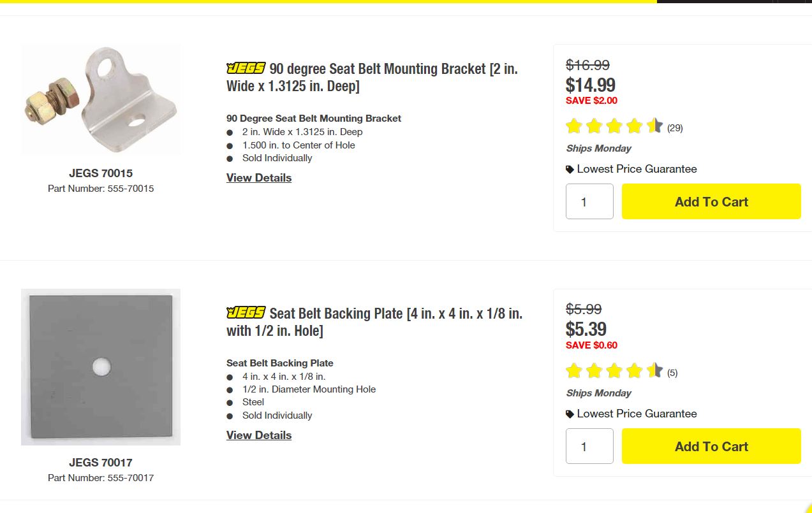Add the $14.99 mounting bracket to cart
Viewport: 812px width, 513px height.
[x=711, y=201]
